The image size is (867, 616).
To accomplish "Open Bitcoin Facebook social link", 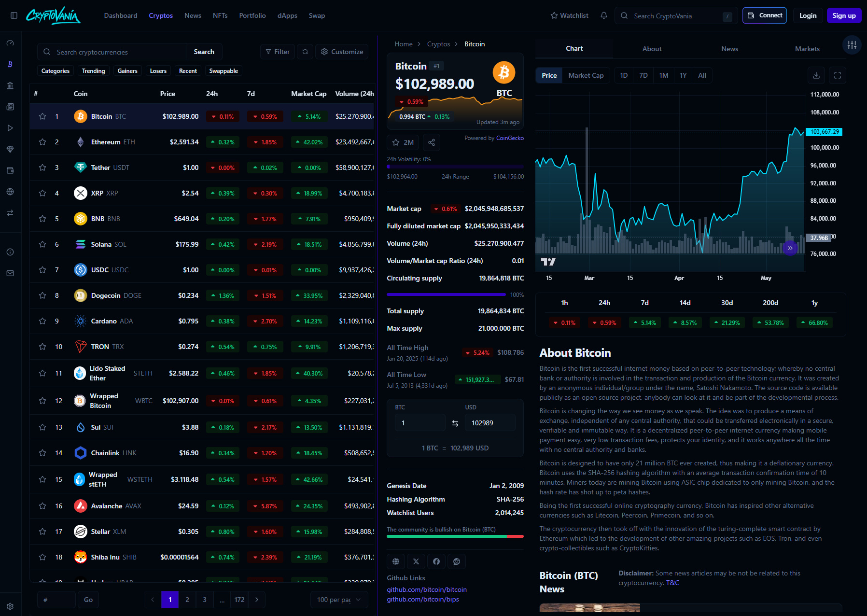I will tap(436, 561).
